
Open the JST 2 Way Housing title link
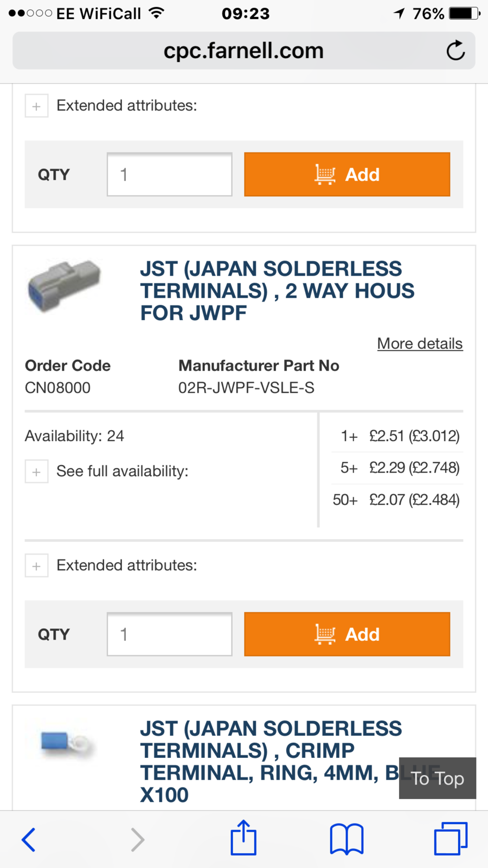point(277,291)
